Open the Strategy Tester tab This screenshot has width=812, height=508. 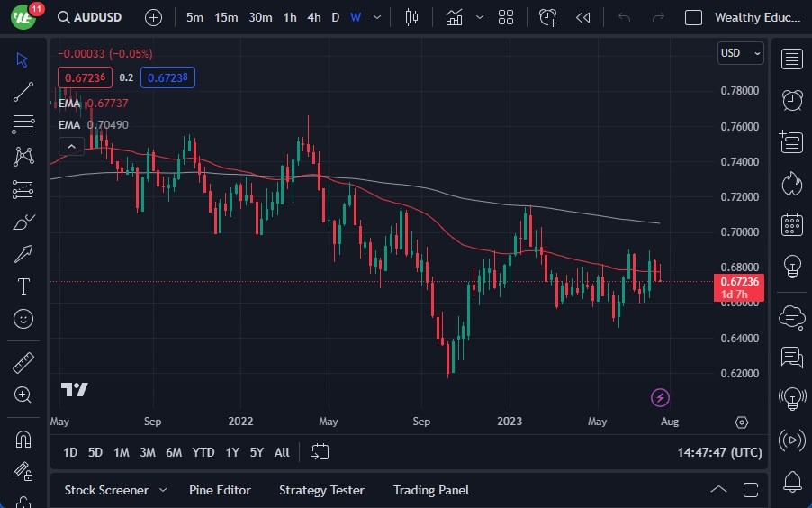pos(321,490)
